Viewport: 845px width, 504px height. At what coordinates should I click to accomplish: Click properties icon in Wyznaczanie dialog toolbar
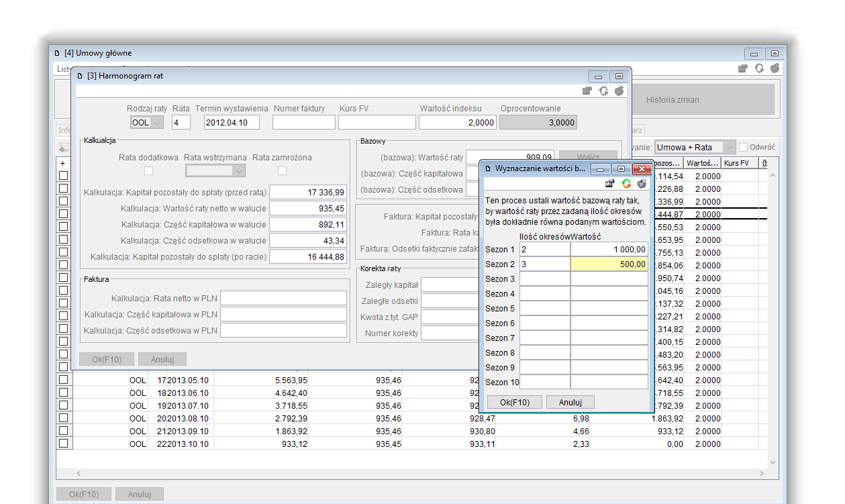[609, 183]
